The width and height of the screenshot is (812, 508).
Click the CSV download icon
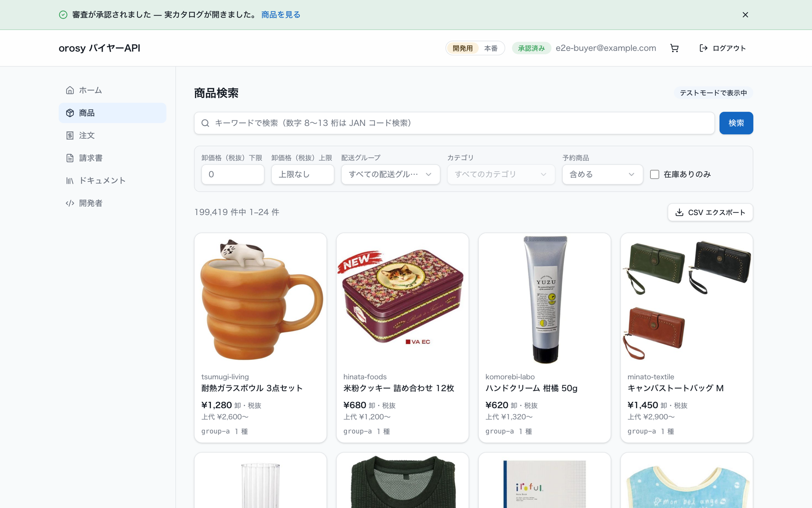click(x=679, y=212)
